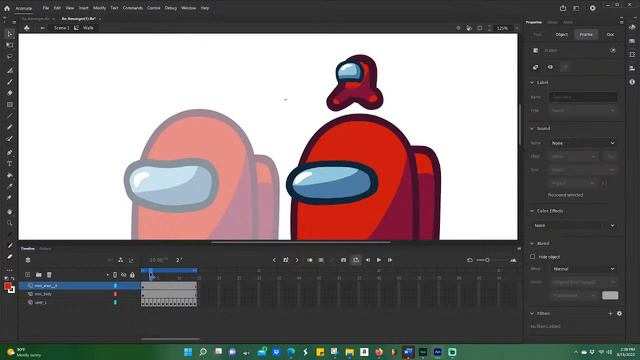The height and width of the screenshot is (360, 640).
Task: Insert keyframe button between keyframe arrows
Action: pyautogui.click(x=286, y=260)
